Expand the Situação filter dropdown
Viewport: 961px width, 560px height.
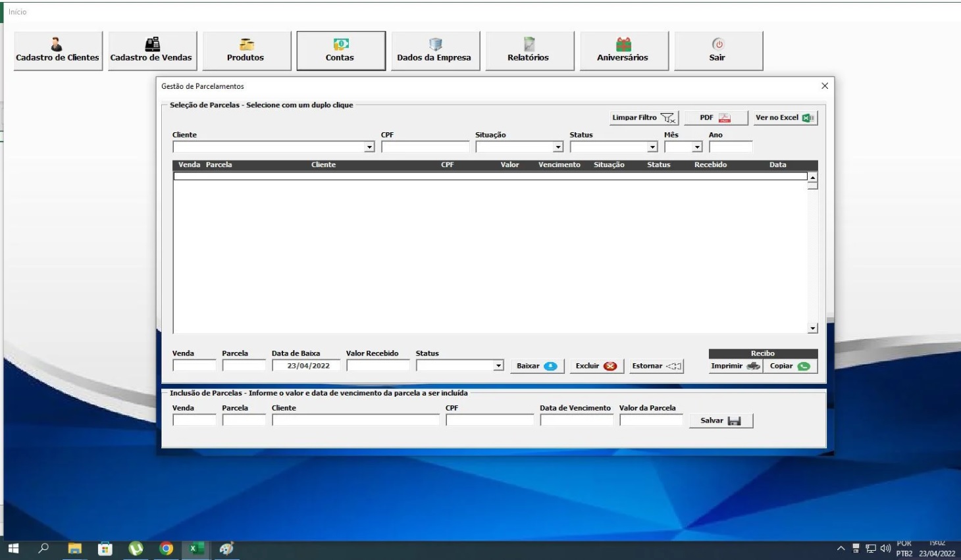coord(558,147)
